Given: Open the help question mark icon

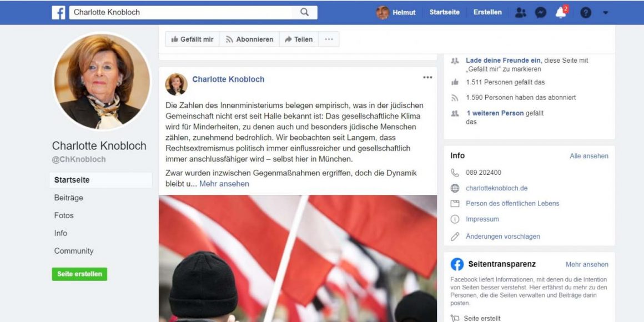Looking at the screenshot, I should tap(586, 13).
